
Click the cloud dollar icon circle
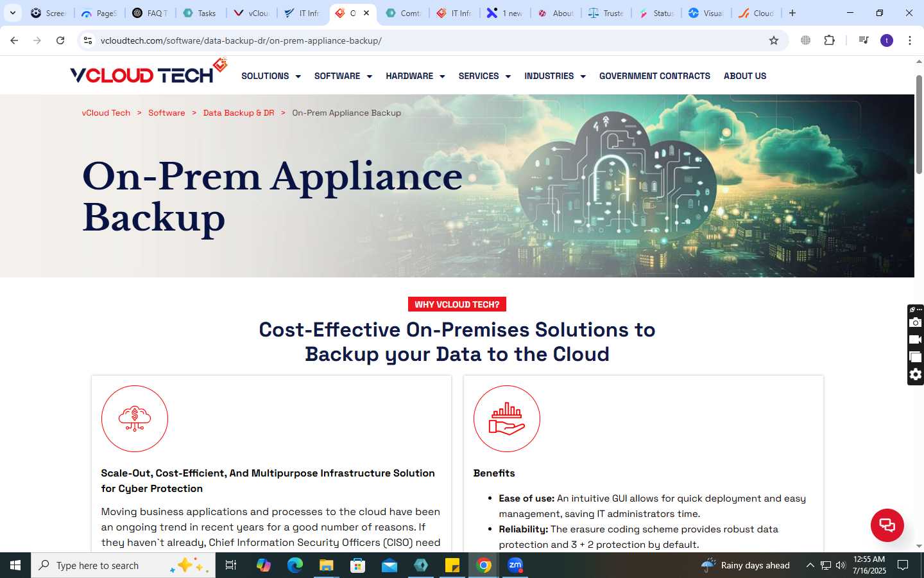pos(135,419)
